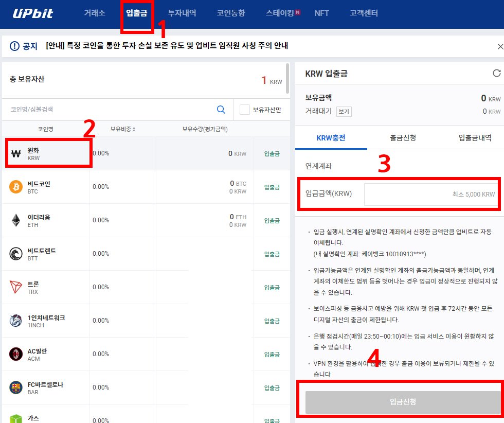
Task: Go to 코인동향 coin trends
Action: click(x=231, y=13)
